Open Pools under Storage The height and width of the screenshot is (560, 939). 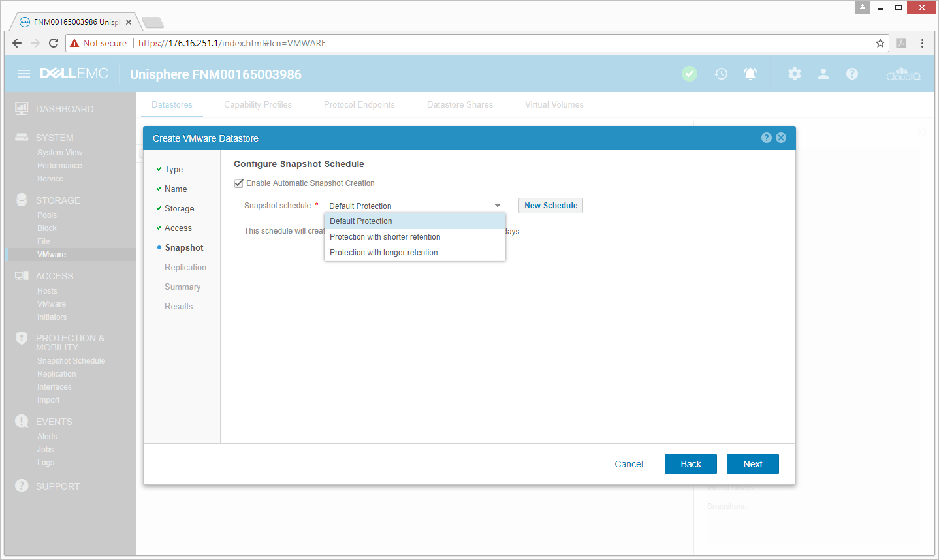47,215
